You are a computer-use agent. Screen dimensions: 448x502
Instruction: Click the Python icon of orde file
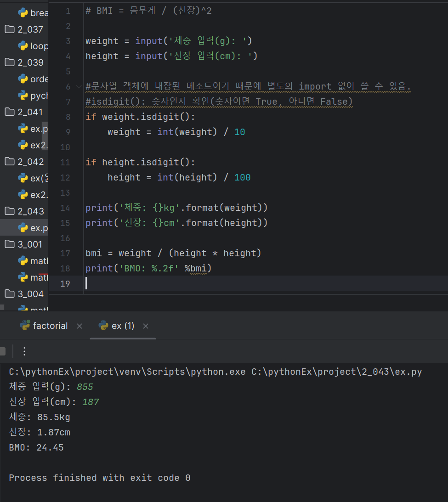pyautogui.click(x=23, y=79)
